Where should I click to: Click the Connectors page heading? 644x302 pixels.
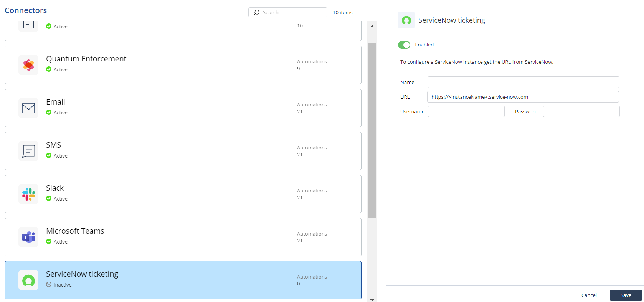pos(26,10)
